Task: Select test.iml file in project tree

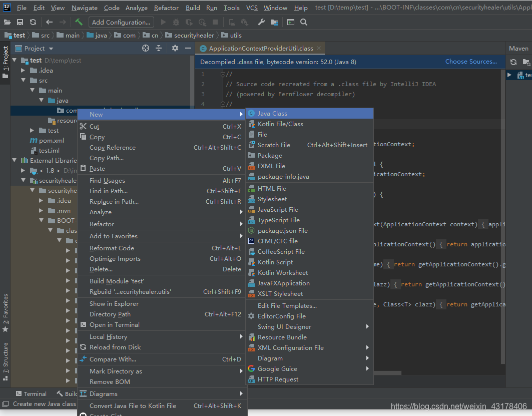Action: 45,150
